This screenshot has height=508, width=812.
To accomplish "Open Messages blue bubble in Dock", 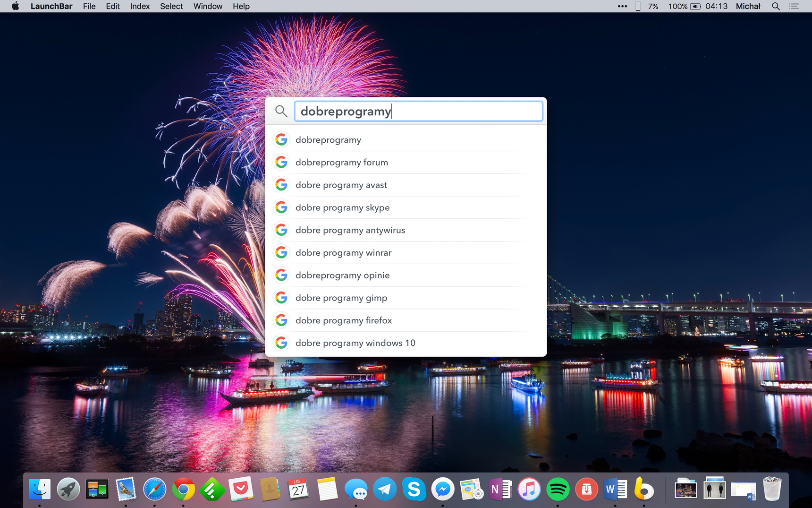I will tap(356, 489).
